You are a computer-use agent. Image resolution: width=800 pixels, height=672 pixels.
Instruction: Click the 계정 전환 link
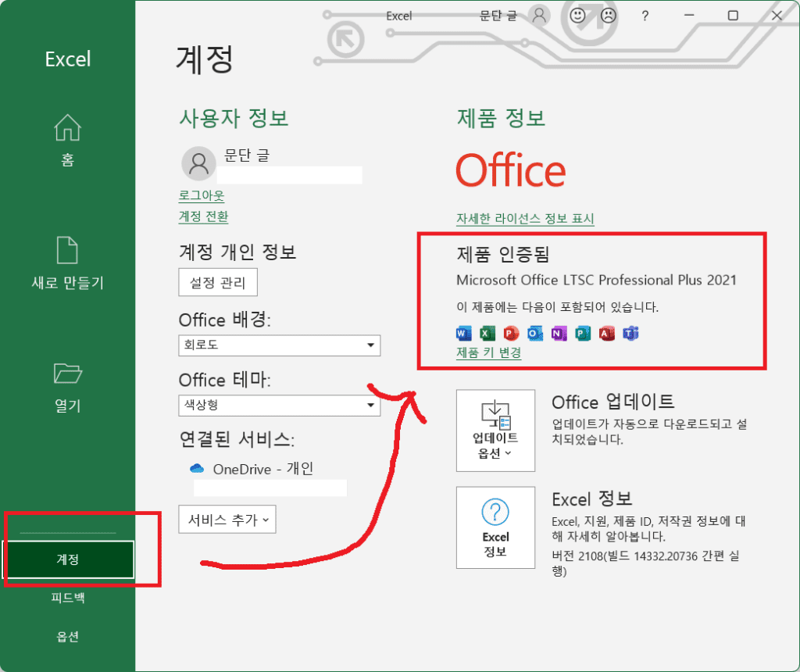(x=203, y=216)
